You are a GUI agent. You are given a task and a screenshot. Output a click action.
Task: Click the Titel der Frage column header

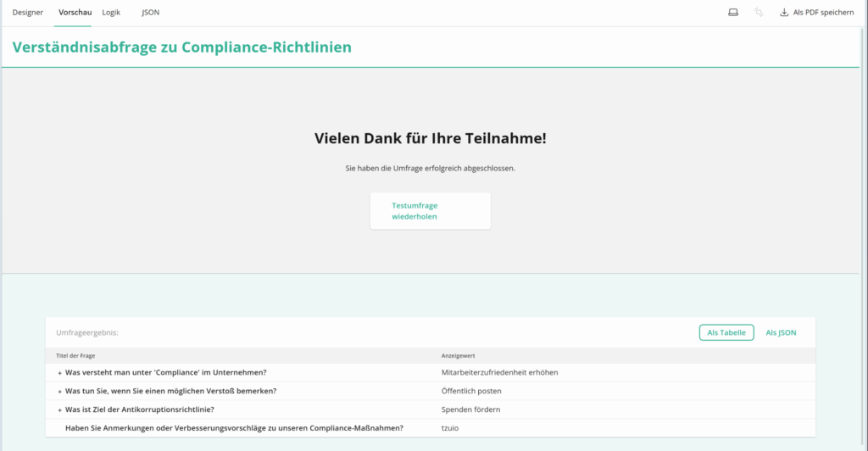pos(73,356)
